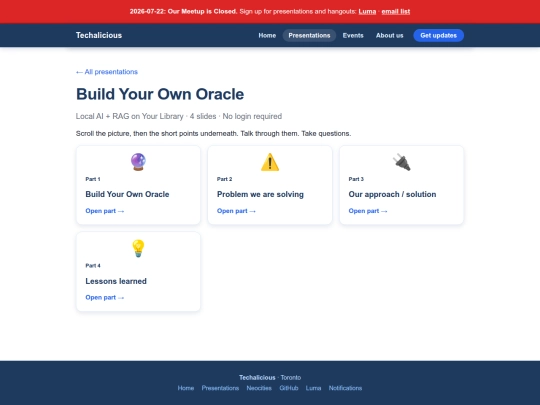Click the Build Your Own Oracle page heading

pos(160,94)
